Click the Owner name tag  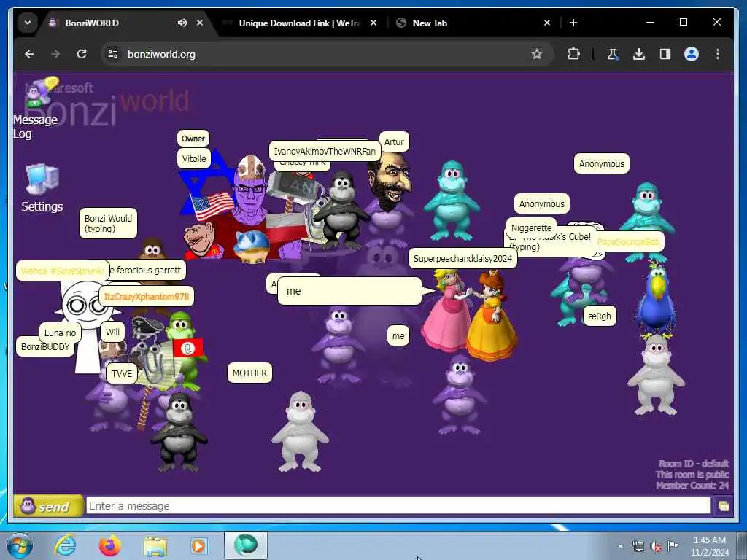point(193,139)
